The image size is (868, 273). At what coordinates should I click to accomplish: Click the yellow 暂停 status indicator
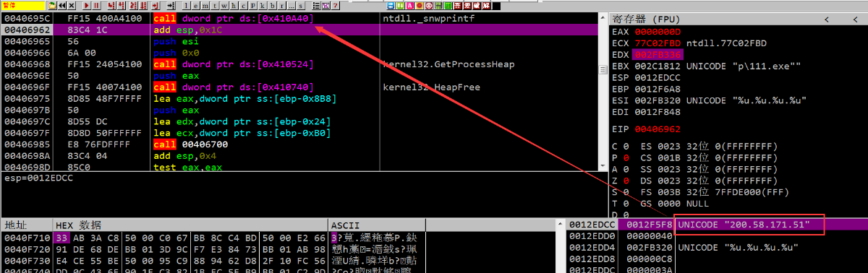pyautogui.click(x=22, y=6)
